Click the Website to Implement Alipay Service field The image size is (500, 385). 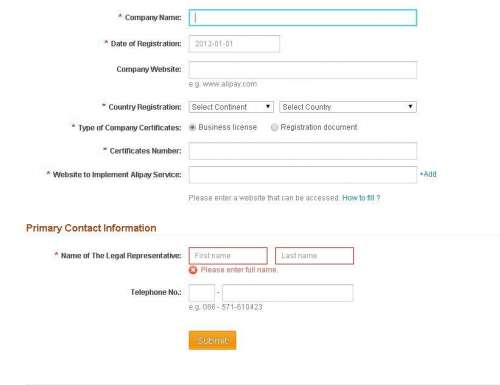303,175
